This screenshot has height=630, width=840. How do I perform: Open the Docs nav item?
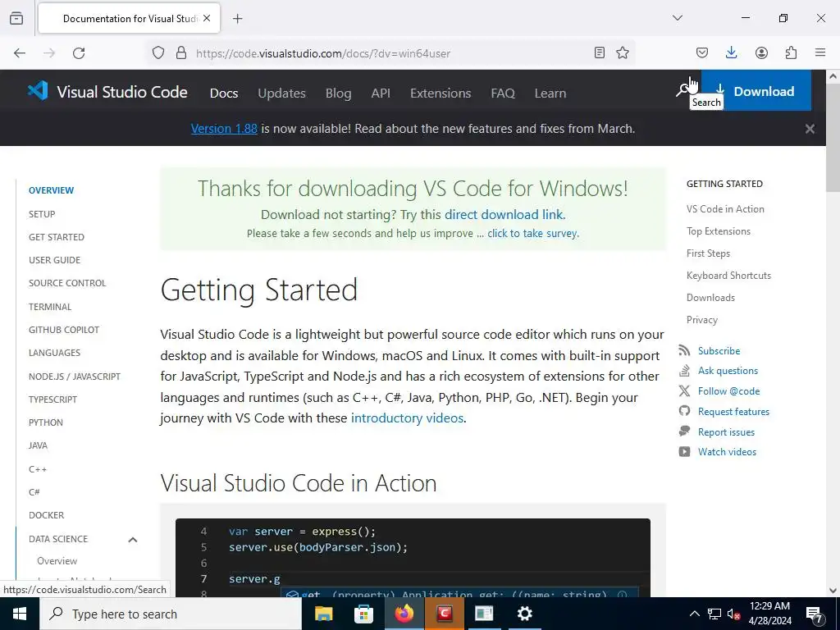pos(224,94)
